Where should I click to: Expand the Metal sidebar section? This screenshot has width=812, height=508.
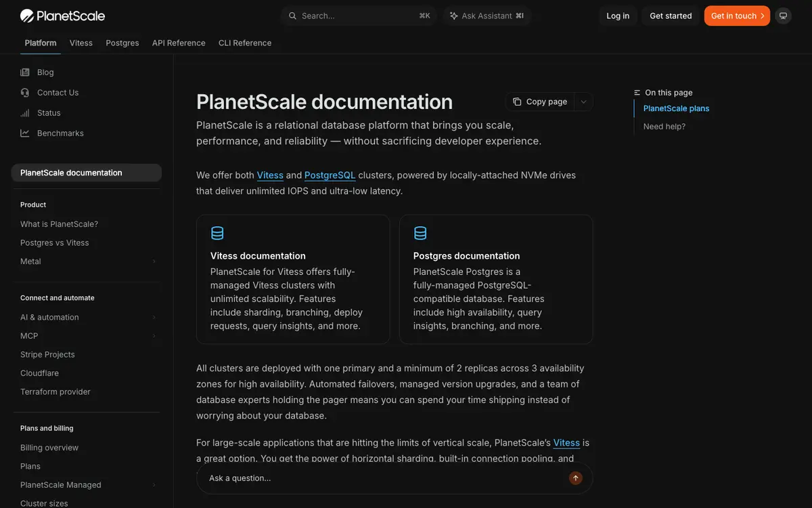154,261
